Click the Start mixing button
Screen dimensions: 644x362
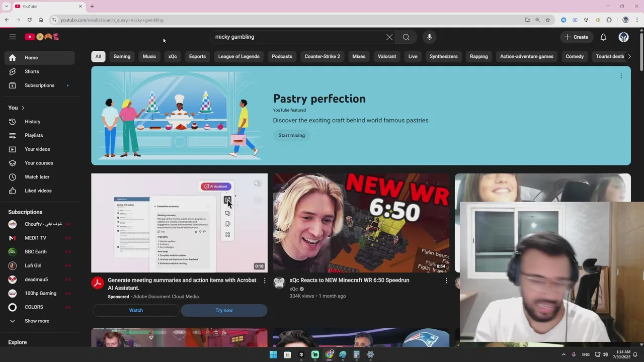(292, 135)
